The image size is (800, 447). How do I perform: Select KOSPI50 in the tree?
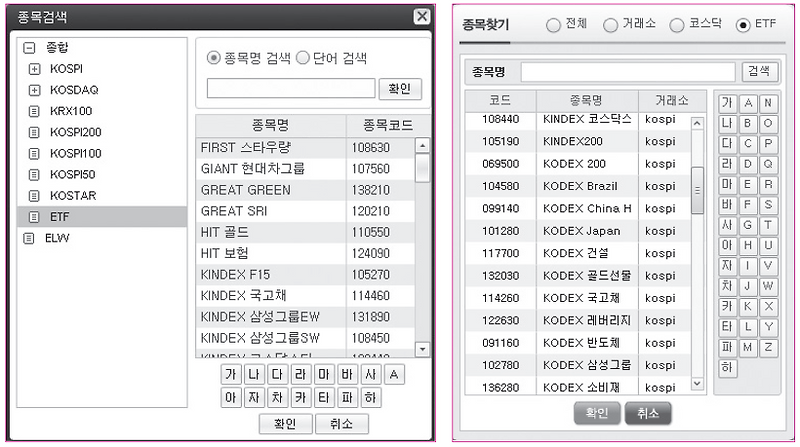click(72, 175)
